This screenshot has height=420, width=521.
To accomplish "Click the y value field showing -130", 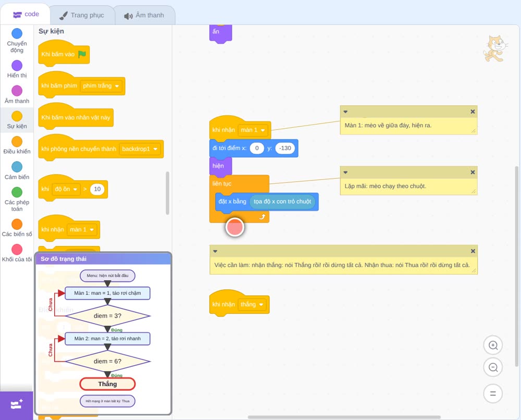I will pyautogui.click(x=285, y=148).
